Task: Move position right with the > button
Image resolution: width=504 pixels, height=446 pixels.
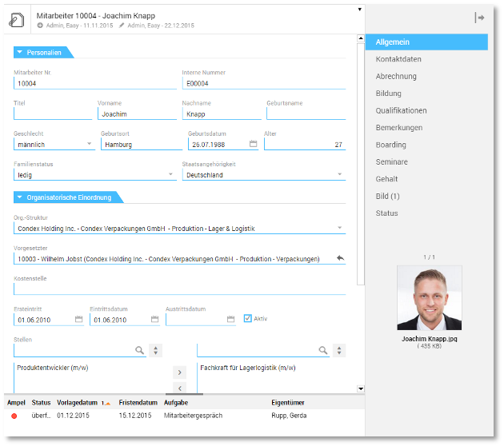Action: coord(180,372)
